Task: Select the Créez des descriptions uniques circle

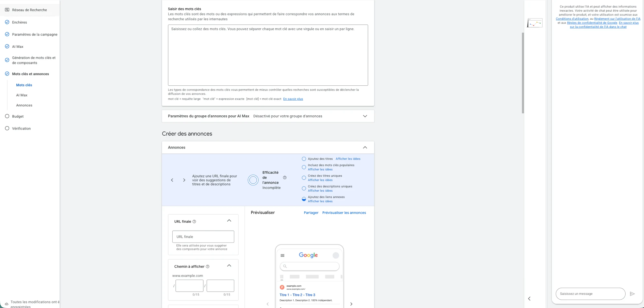Action: (x=304, y=188)
